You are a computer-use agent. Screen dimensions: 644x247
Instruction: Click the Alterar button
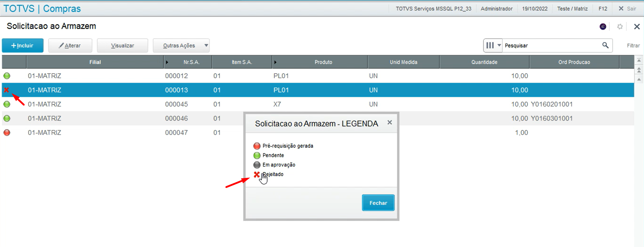pos(70,45)
